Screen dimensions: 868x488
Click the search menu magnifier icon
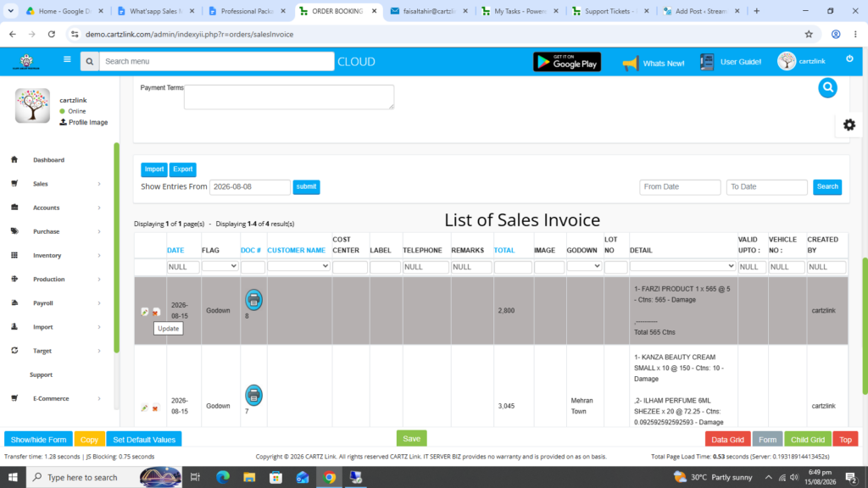(90, 61)
